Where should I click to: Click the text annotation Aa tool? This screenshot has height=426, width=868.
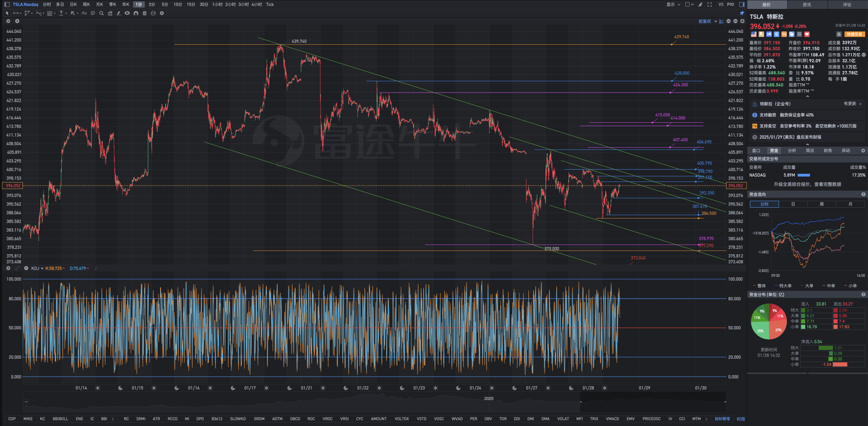tap(84, 13)
